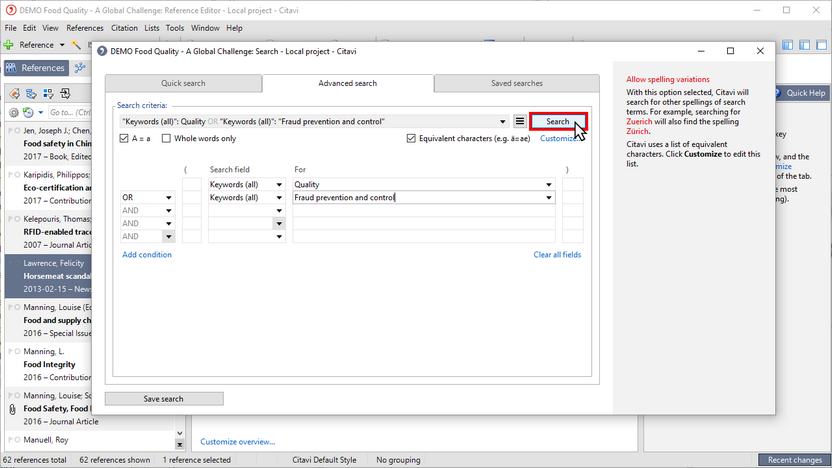Expand the history dropdown arrow next to clock

[40, 112]
